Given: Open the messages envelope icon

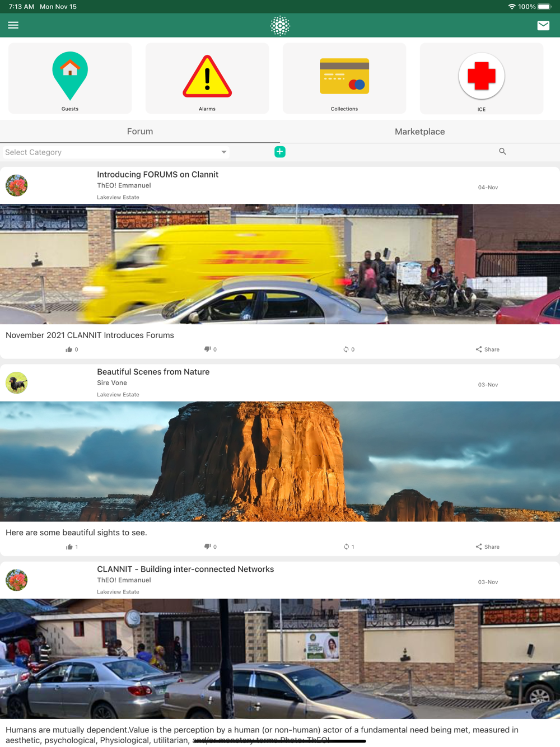Looking at the screenshot, I should tap(543, 25).
